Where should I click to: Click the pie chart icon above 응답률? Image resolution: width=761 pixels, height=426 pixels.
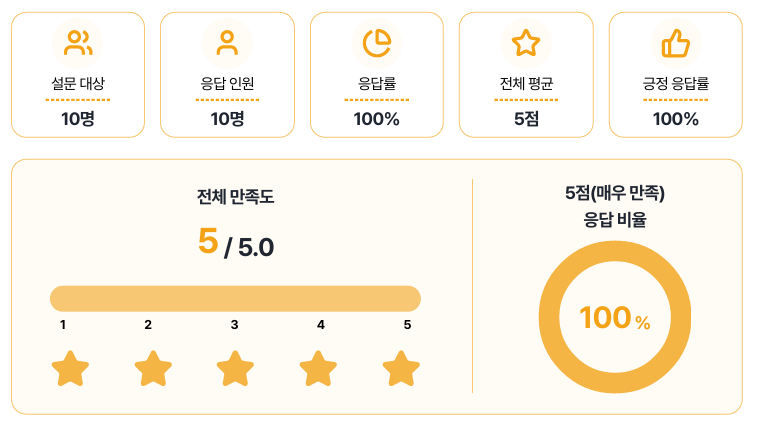(377, 43)
